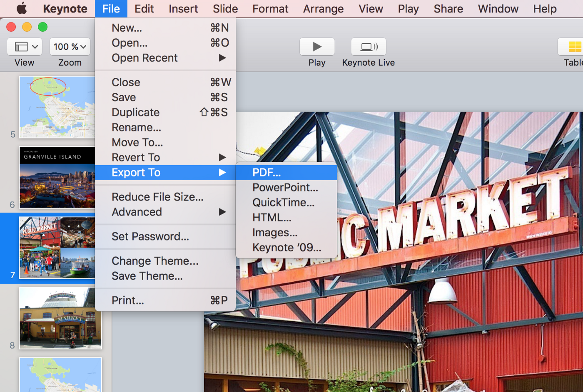The width and height of the screenshot is (583, 392).
Task: Open Keynote Live from the toolbar
Action: pos(369,47)
